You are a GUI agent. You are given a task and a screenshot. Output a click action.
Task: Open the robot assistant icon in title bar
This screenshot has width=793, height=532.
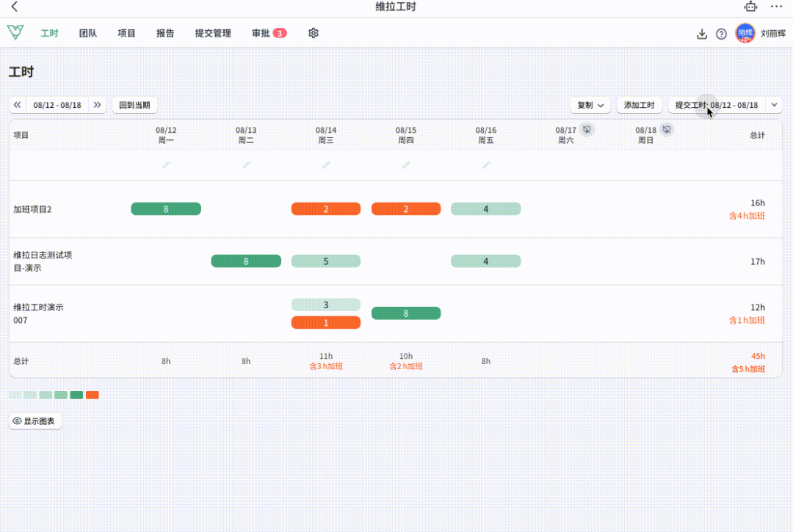pyautogui.click(x=750, y=7)
